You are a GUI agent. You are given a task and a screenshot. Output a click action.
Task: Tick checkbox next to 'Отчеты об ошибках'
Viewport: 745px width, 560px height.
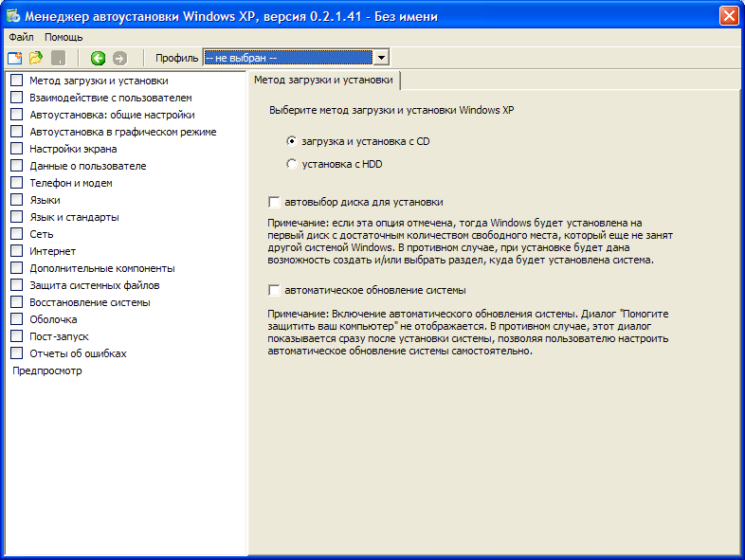pyautogui.click(x=17, y=353)
